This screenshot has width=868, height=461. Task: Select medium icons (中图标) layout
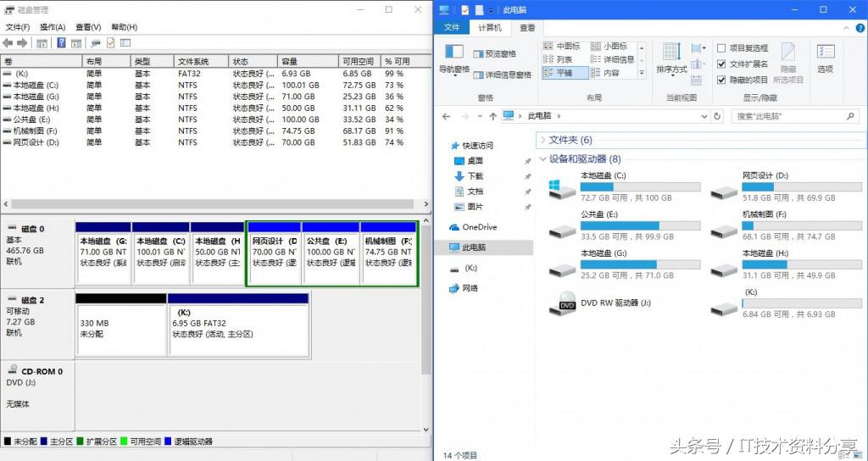pos(562,46)
